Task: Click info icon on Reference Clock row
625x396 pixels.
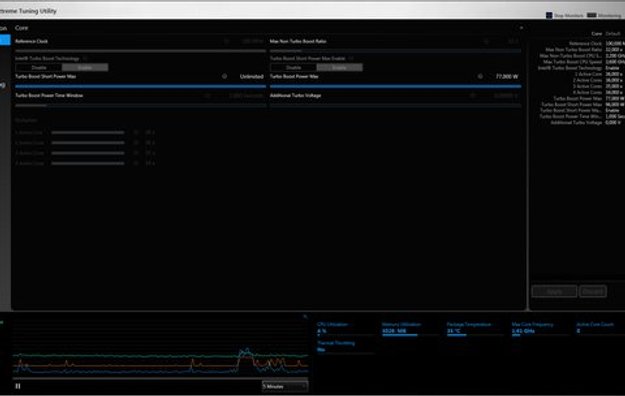Action: [226, 41]
